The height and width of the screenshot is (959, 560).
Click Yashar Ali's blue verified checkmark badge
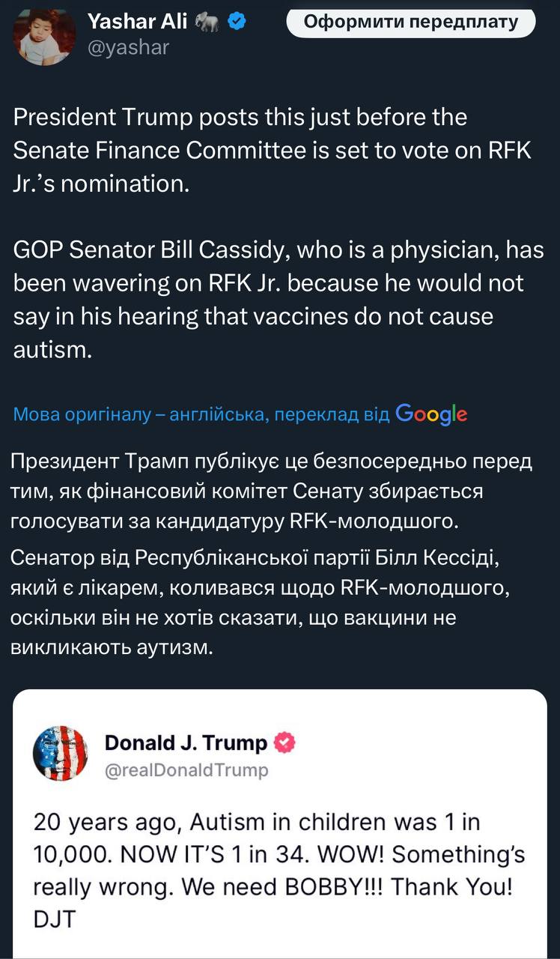click(x=238, y=22)
